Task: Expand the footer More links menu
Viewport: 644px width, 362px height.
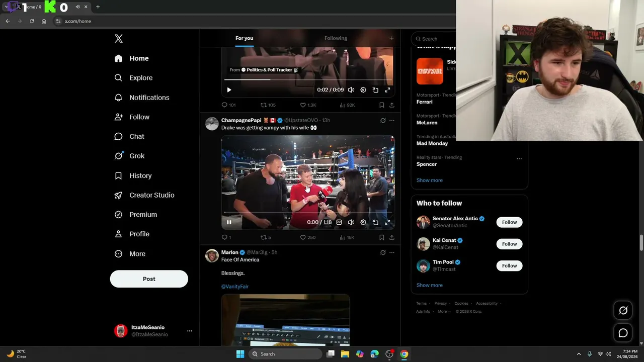Action: [x=444, y=312]
